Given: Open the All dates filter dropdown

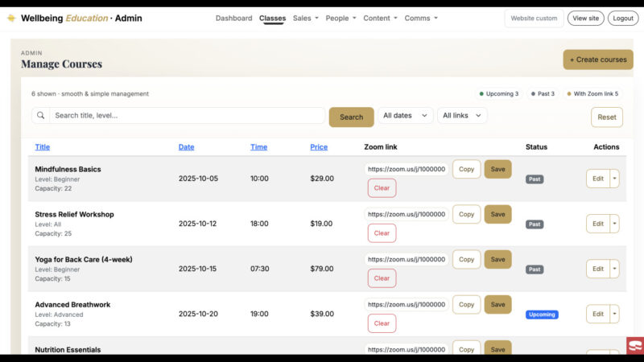Looking at the screenshot, I should click(405, 115).
